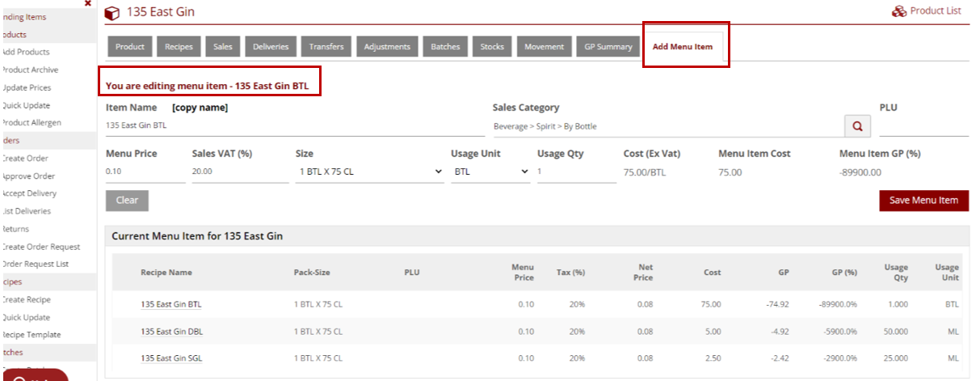Click into the PLU input field
Screen dimensions: 980x381
click(923, 127)
